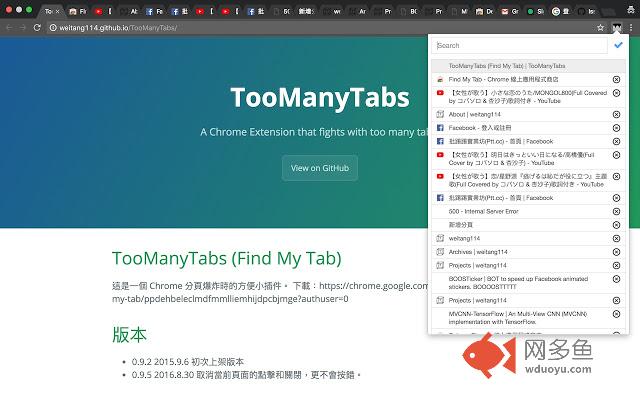Close the About | weitang114 entry
Viewport: 640px width, 400px height.
(x=616, y=115)
